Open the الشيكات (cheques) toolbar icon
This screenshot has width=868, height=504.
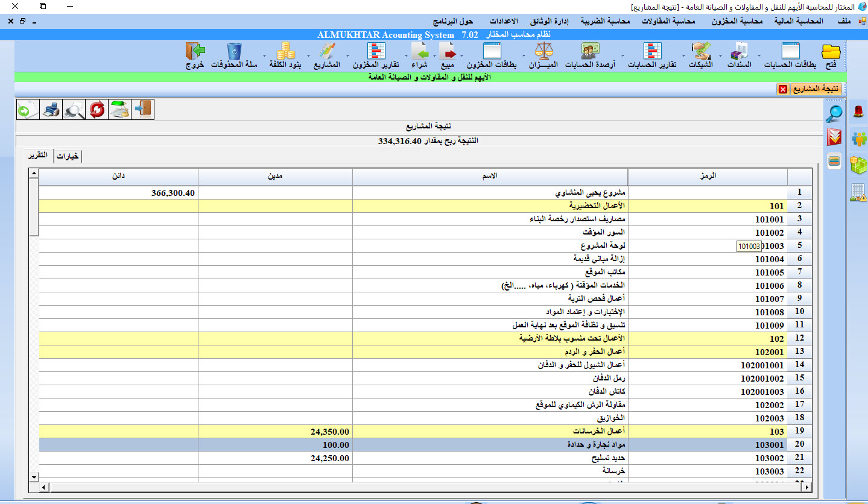[x=701, y=51]
